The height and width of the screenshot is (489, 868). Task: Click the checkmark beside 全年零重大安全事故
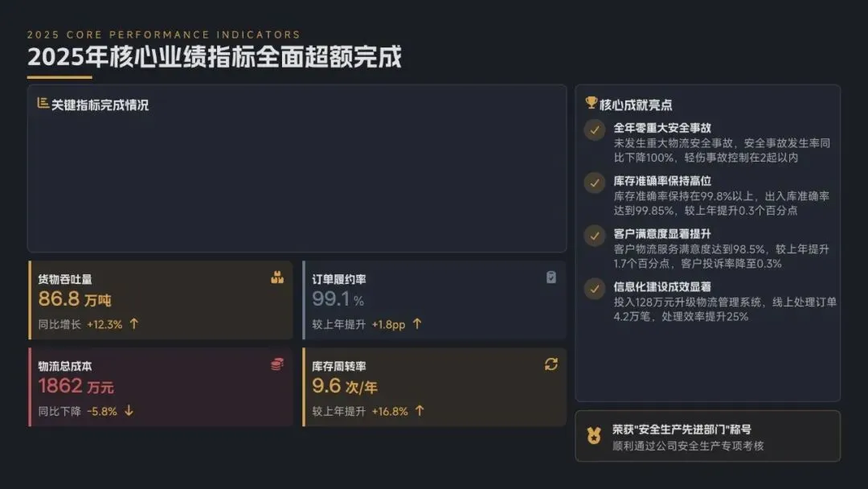pos(595,130)
